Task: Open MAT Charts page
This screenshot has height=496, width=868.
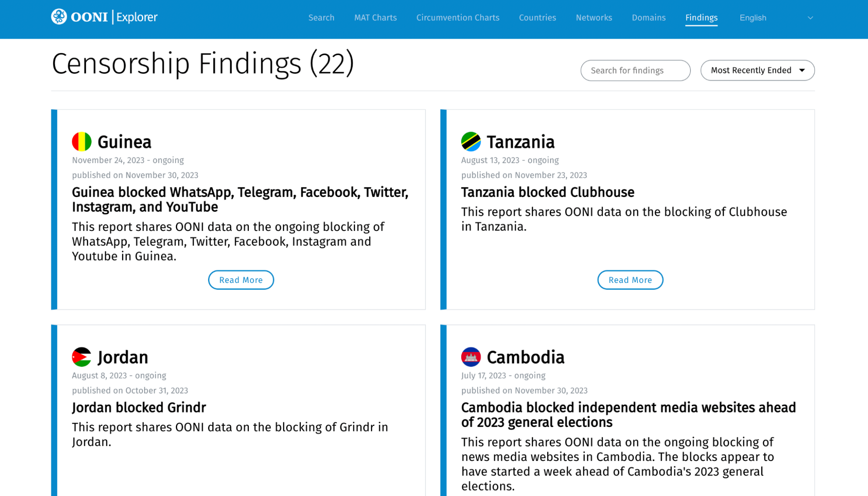Action: [x=375, y=18]
